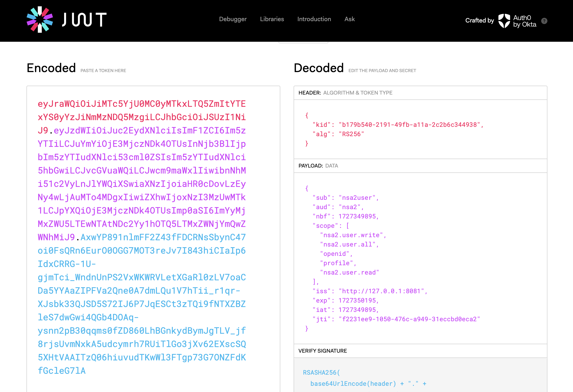The image size is (573, 392).
Task: Click the red header segment of encoded token
Action: point(142,117)
